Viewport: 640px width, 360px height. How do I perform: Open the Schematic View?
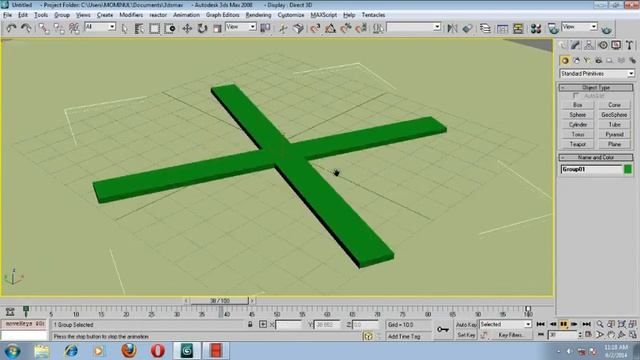pyautogui.click(x=518, y=28)
